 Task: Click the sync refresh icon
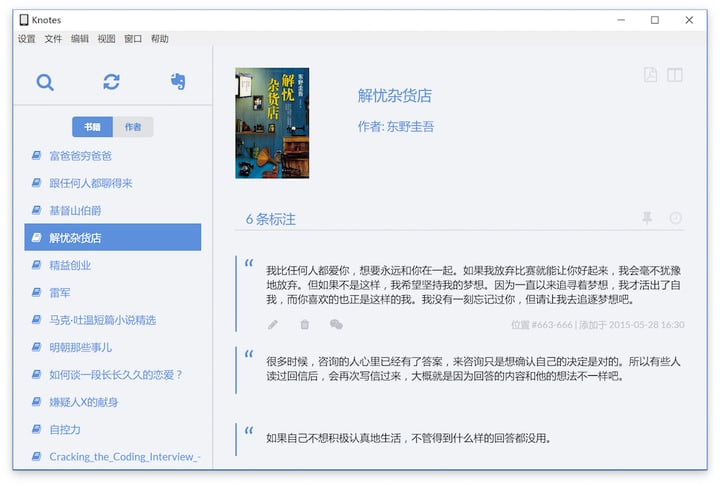(112, 82)
